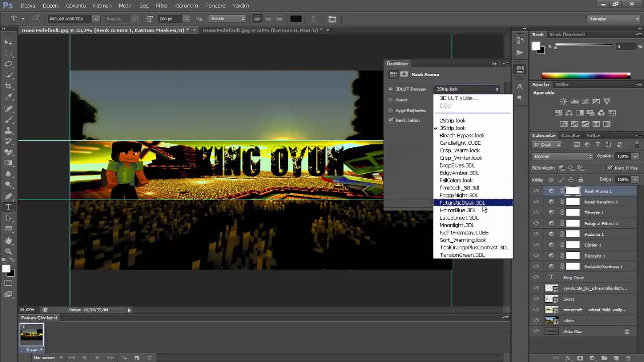The image size is (644, 362).
Task: Select the Rectangular Marquee tool
Action: click(9, 54)
